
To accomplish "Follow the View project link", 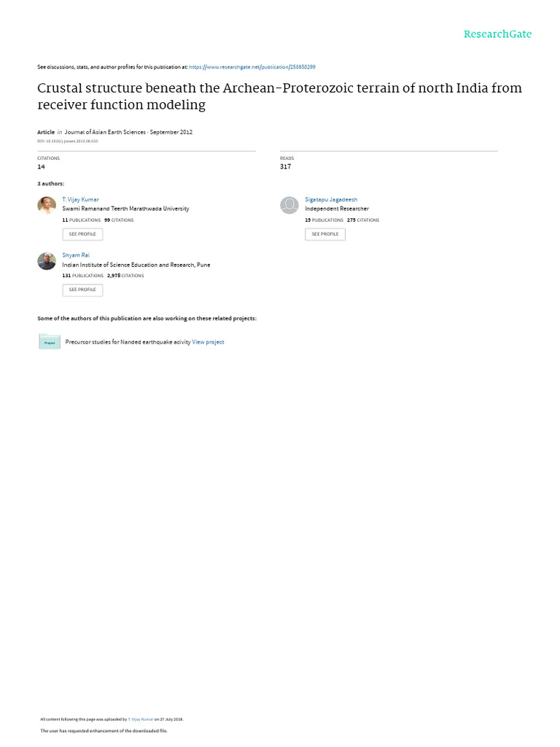I will [208, 342].
